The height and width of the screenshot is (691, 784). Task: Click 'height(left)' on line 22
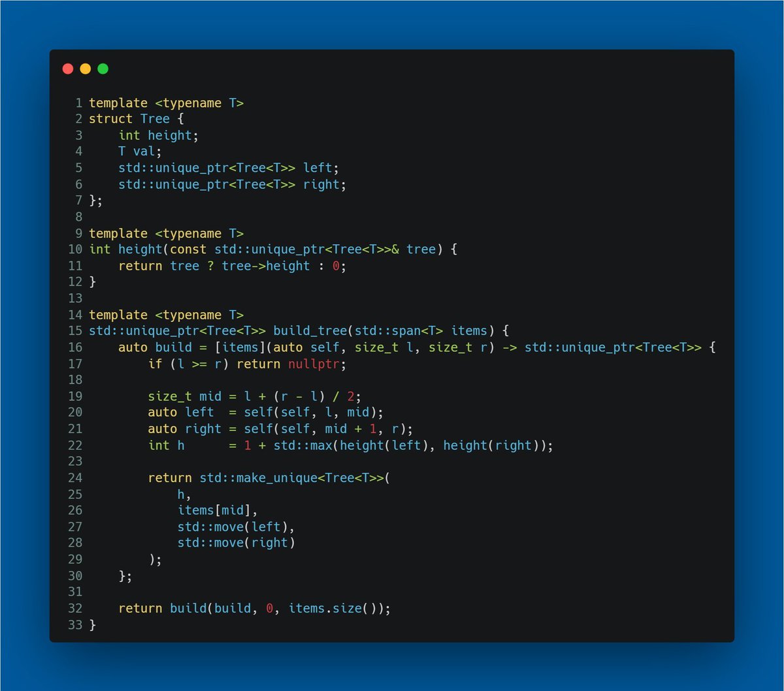(384, 445)
